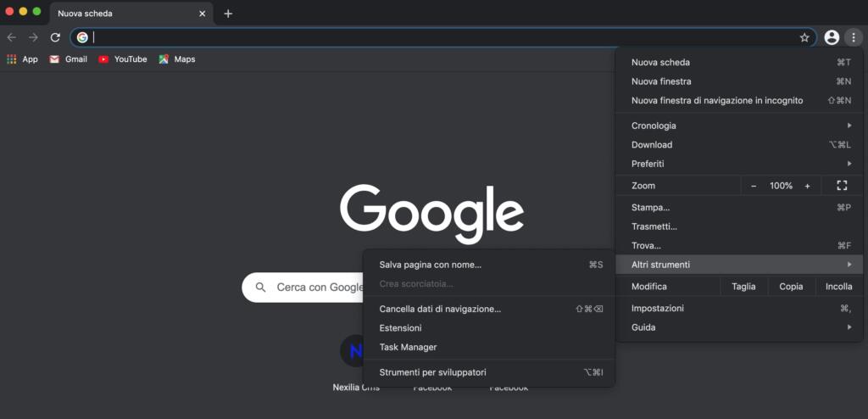Click the address bar field
This screenshot has width=868, height=419.
(x=442, y=37)
